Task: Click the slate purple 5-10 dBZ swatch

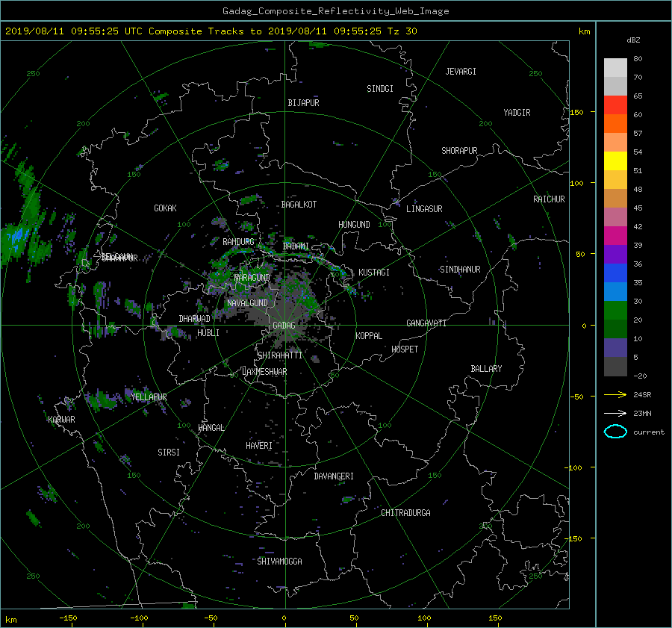Action: (615, 347)
